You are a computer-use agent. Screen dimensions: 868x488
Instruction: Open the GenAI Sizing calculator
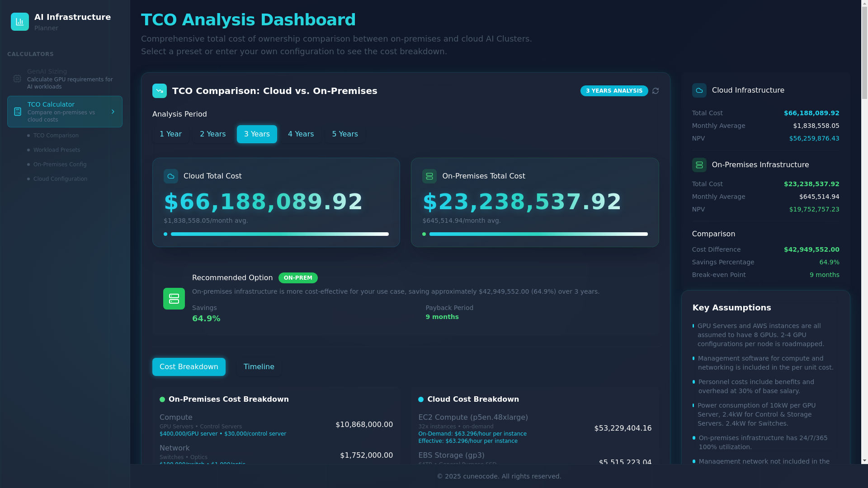click(x=65, y=79)
